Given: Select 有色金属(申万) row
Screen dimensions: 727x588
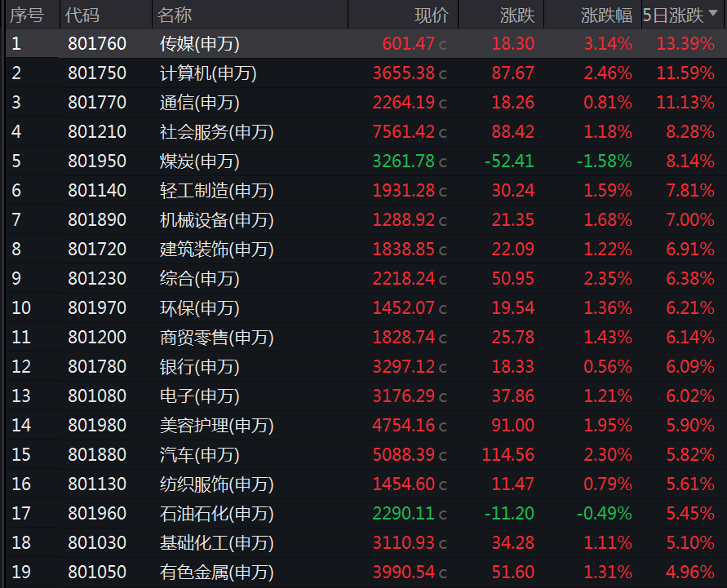Looking at the screenshot, I should [x=216, y=573].
